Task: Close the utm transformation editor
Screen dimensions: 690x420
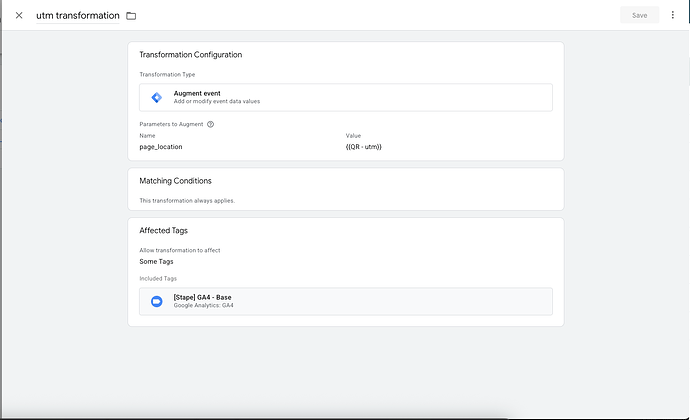Action: pos(19,15)
